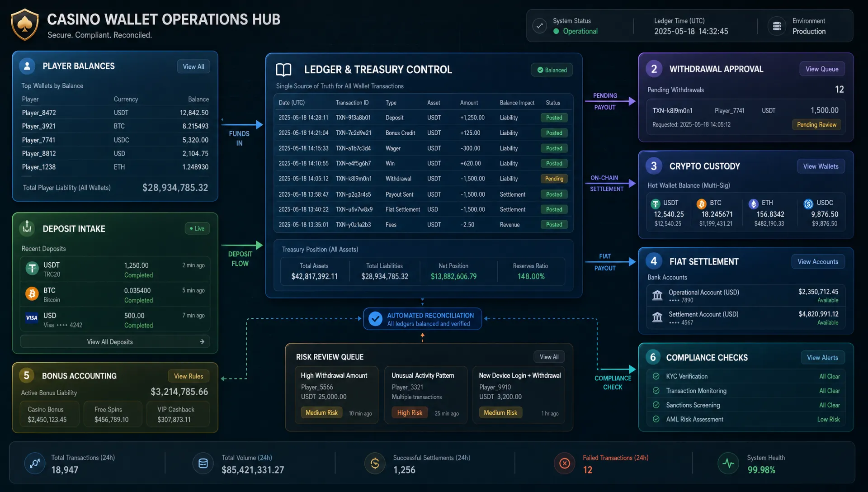Open the withdrawal View Queue button

point(822,69)
